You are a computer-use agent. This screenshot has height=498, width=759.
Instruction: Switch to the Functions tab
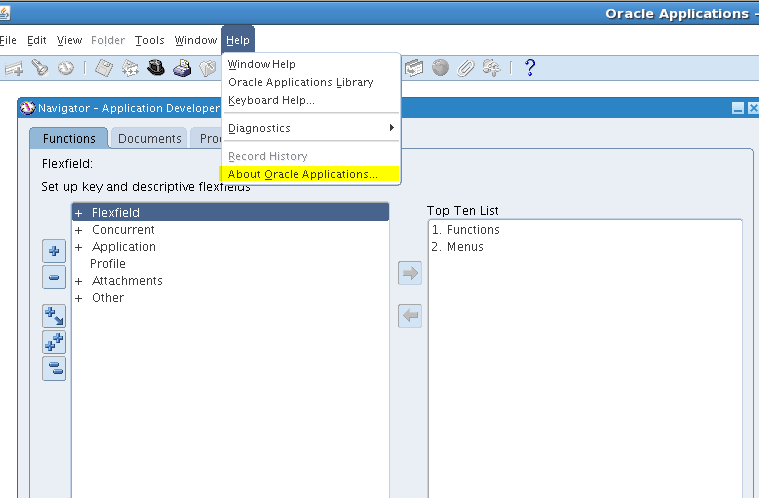tap(69, 138)
